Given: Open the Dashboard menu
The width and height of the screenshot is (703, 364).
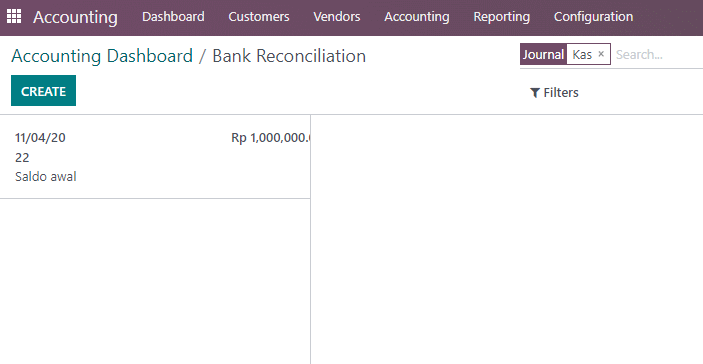Looking at the screenshot, I should pos(173,17).
